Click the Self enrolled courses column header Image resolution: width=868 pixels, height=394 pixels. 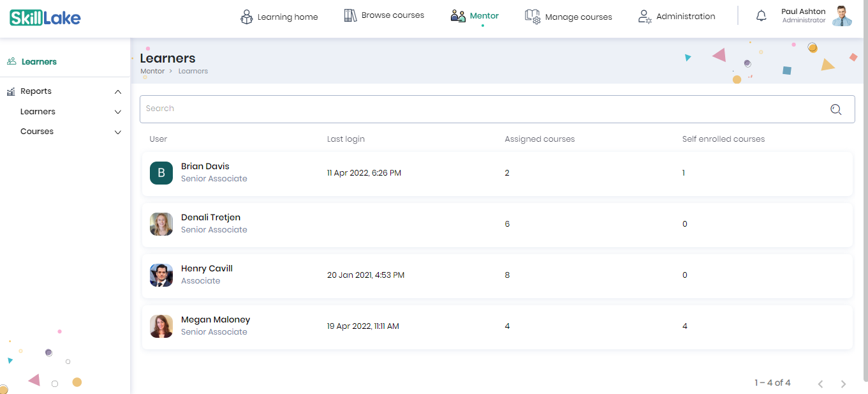point(723,139)
